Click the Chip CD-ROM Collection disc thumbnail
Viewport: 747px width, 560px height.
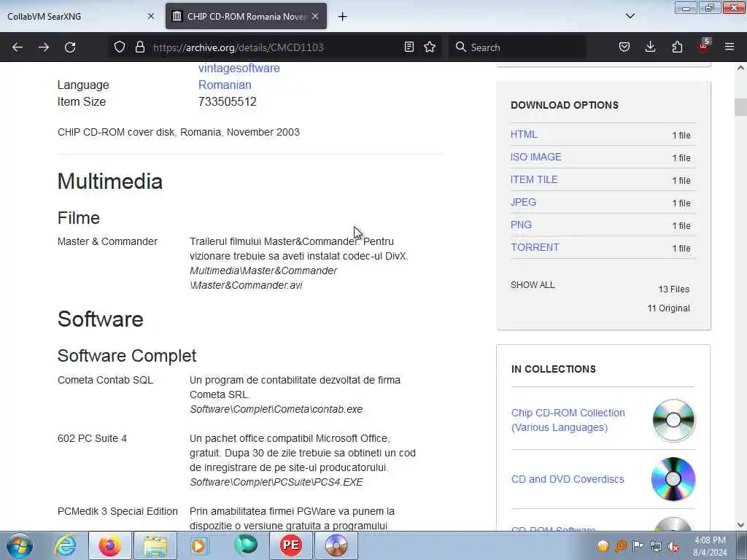click(673, 420)
